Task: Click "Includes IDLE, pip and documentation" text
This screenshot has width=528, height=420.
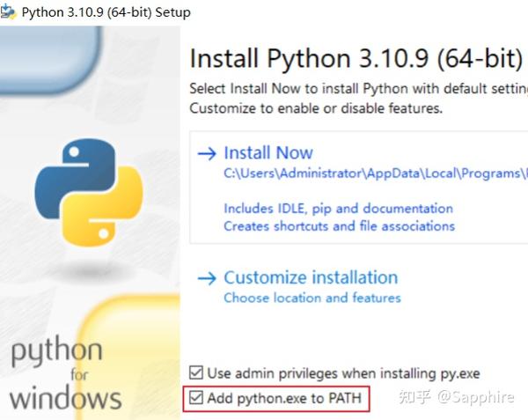Action: (x=338, y=209)
